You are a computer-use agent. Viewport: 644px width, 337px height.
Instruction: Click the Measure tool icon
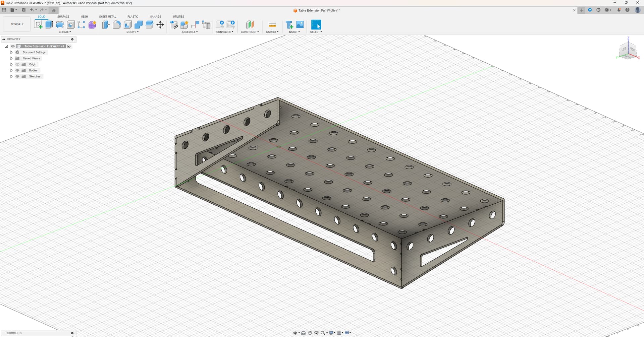[272, 24]
